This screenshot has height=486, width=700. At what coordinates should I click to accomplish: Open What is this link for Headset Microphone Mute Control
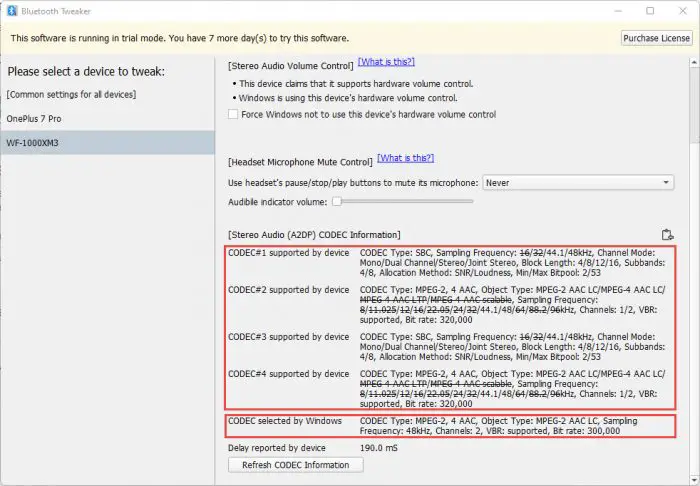[405, 158]
